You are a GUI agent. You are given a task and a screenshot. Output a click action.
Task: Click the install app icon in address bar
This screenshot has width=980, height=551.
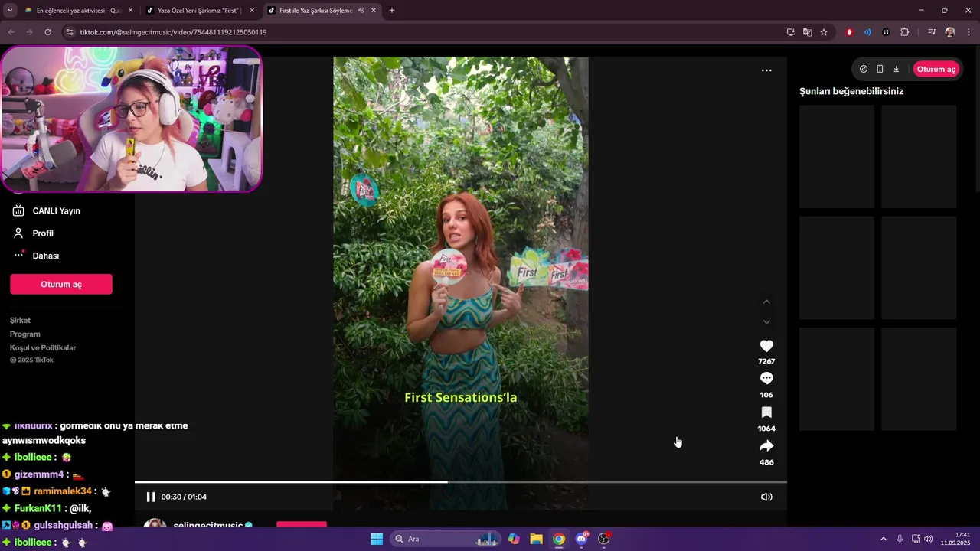pyautogui.click(x=791, y=32)
